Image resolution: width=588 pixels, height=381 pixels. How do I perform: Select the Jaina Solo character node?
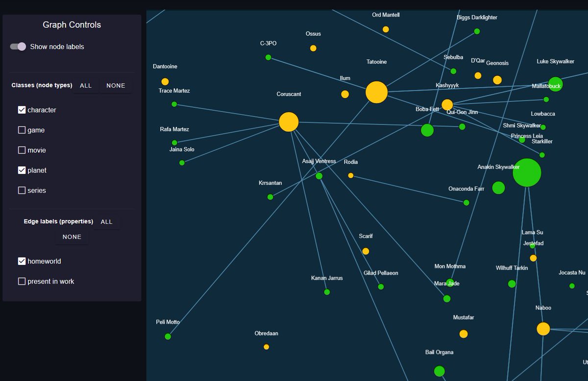pos(182,163)
